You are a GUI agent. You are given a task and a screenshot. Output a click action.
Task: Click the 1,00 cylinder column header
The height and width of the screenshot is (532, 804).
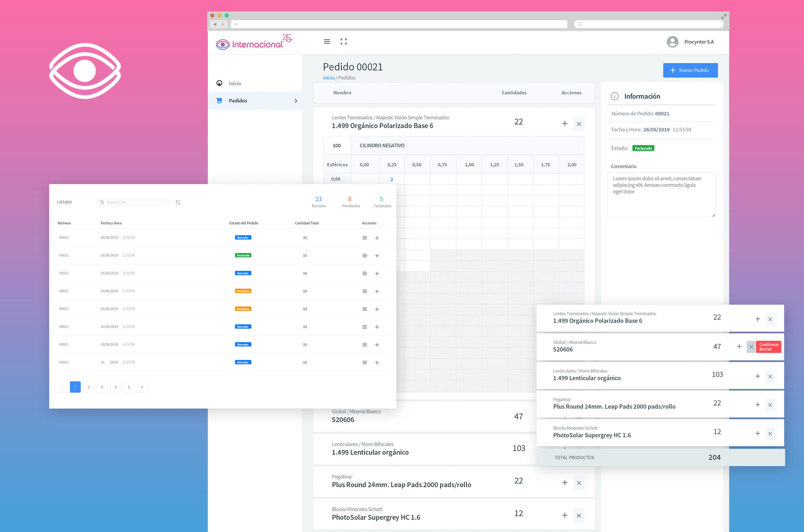click(x=469, y=165)
